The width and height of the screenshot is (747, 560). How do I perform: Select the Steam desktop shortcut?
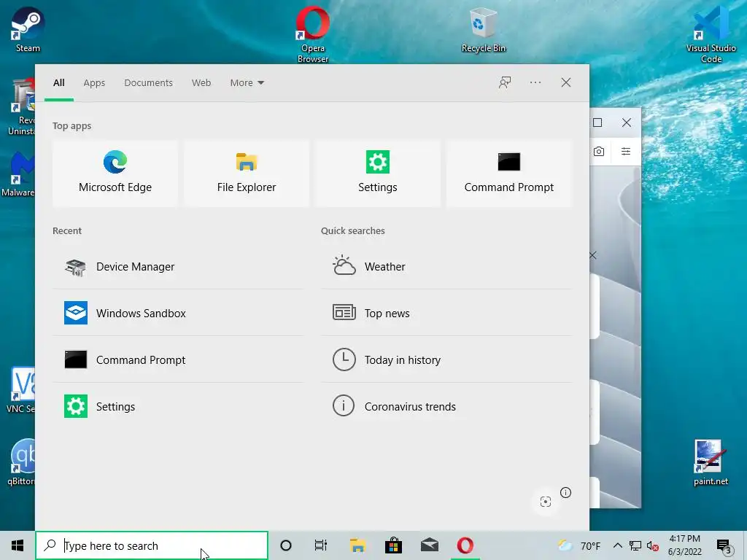click(x=28, y=29)
